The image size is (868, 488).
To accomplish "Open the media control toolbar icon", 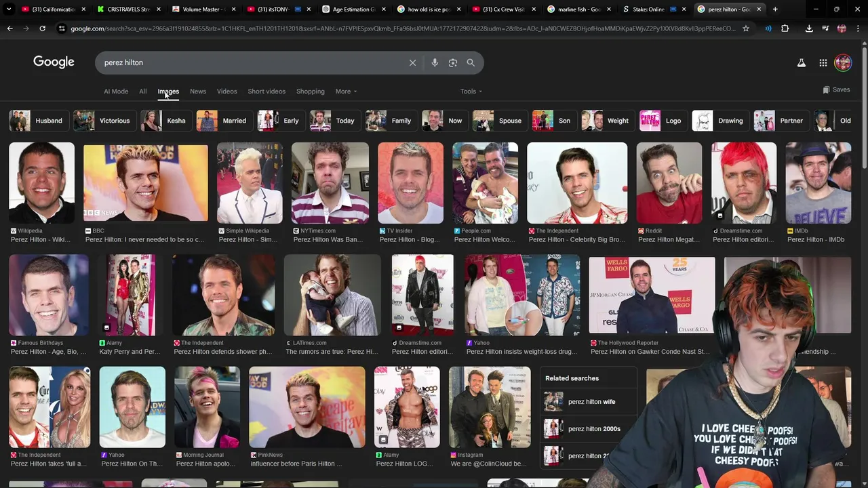I will (825, 28).
